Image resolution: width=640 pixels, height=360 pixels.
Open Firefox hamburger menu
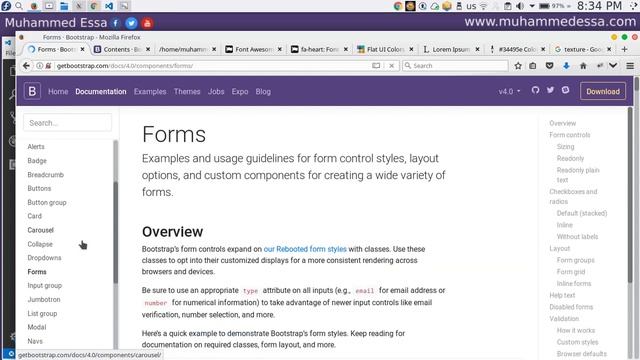tap(630, 66)
